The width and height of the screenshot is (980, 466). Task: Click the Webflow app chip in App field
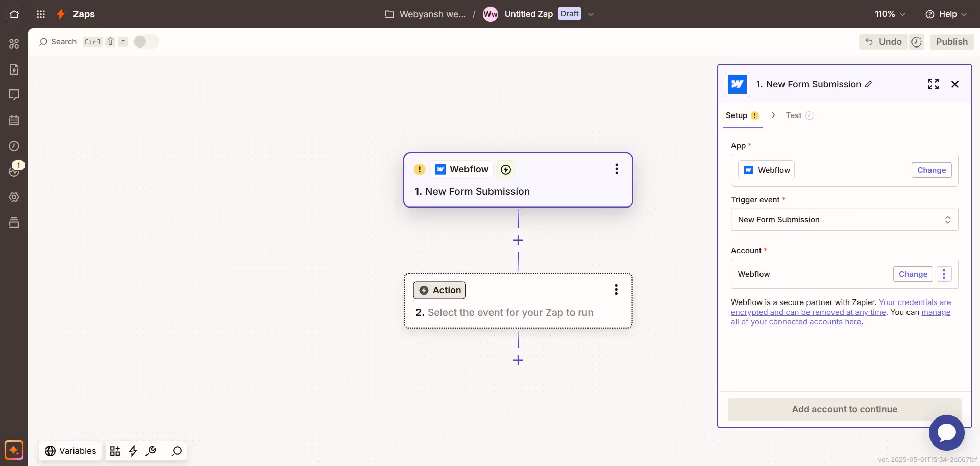tap(766, 170)
